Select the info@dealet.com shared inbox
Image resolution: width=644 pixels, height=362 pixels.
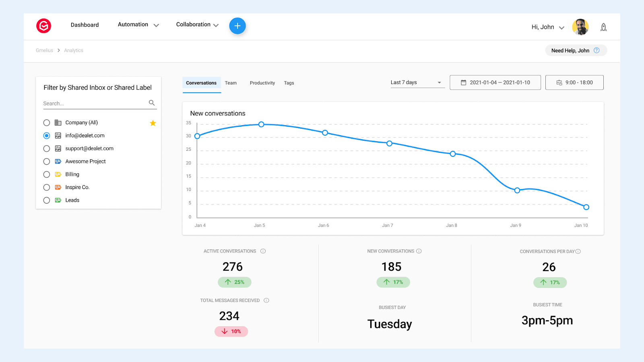click(46, 136)
